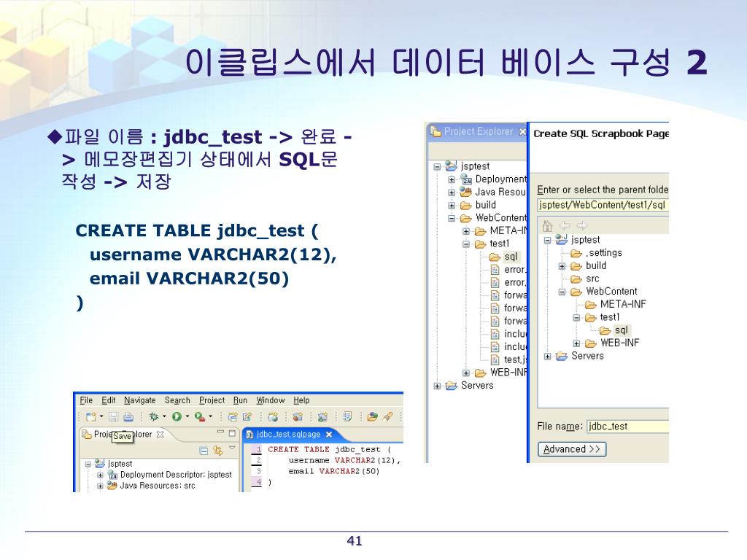Collapse jsptest node in scrapbook dialog tree
The image size is (747, 560).
[547, 241]
